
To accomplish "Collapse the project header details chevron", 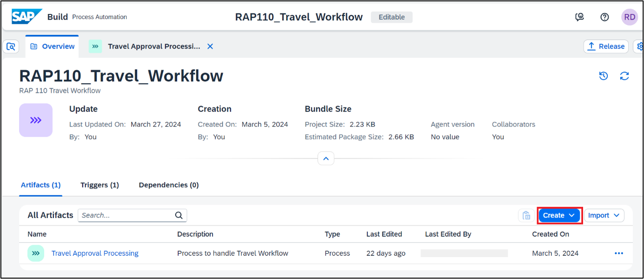I will (326, 159).
